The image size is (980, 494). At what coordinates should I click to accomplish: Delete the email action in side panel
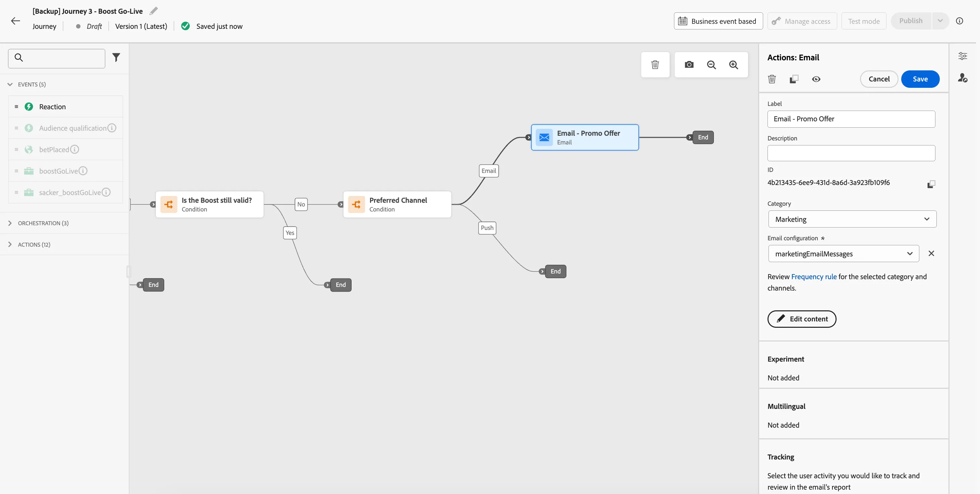[x=772, y=79]
